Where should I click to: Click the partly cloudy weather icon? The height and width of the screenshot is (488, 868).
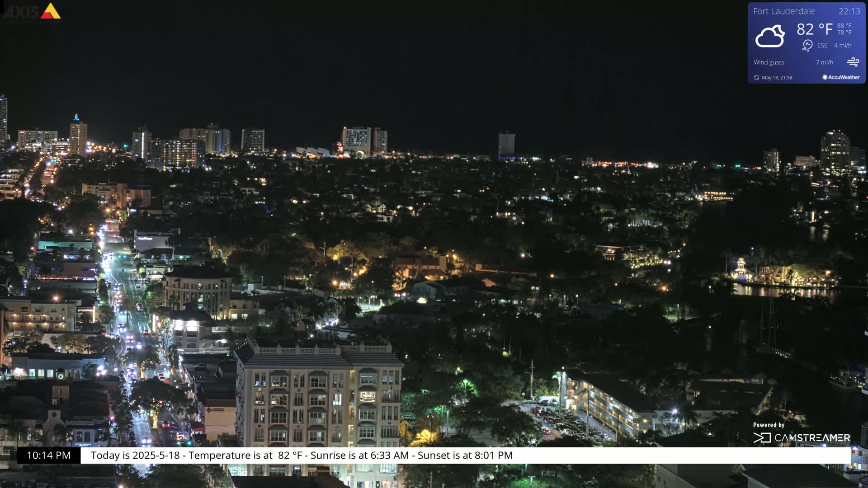tap(770, 36)
